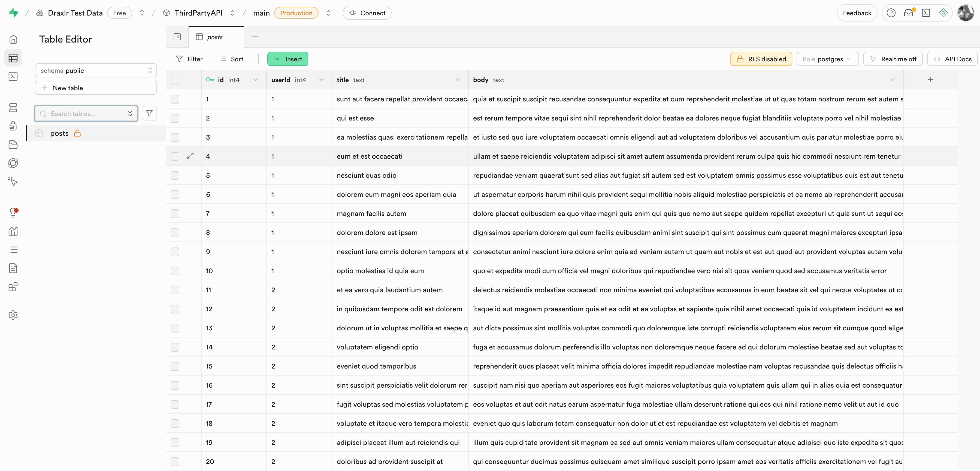Check the checkbox for row id 7

click(175, 213)
